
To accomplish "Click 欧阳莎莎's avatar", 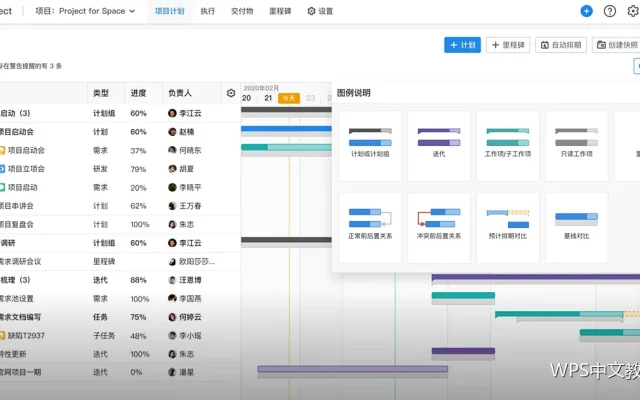I will [x=172, y=262].
